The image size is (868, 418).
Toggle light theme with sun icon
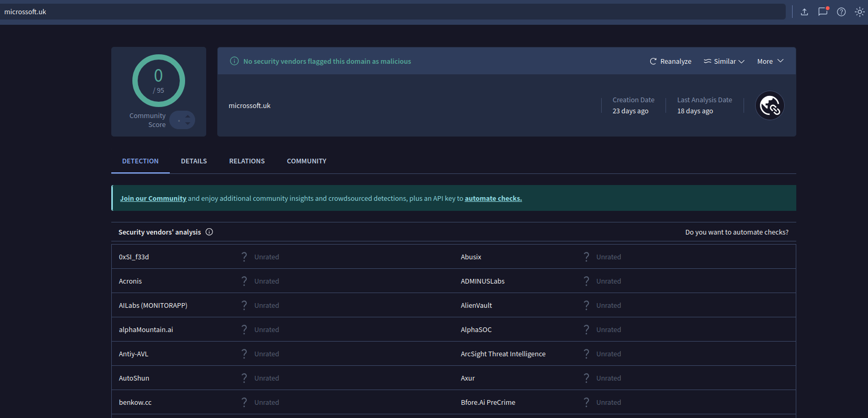tap(860, 12)
